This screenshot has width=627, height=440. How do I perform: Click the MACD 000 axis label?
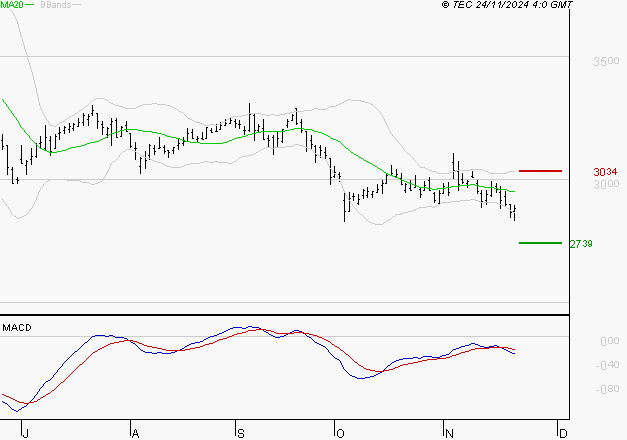[609, 341]
